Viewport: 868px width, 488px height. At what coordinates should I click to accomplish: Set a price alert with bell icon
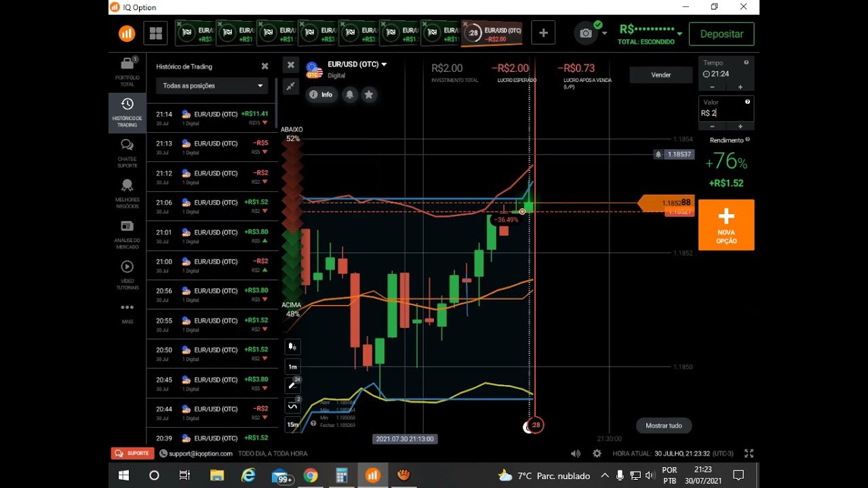350,94
